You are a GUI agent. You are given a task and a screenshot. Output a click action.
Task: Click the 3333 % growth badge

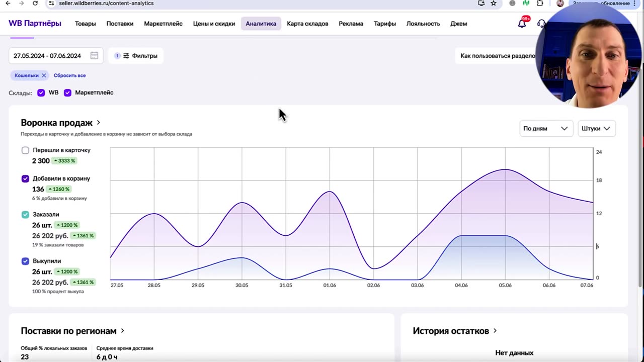[x=64, y=161]
